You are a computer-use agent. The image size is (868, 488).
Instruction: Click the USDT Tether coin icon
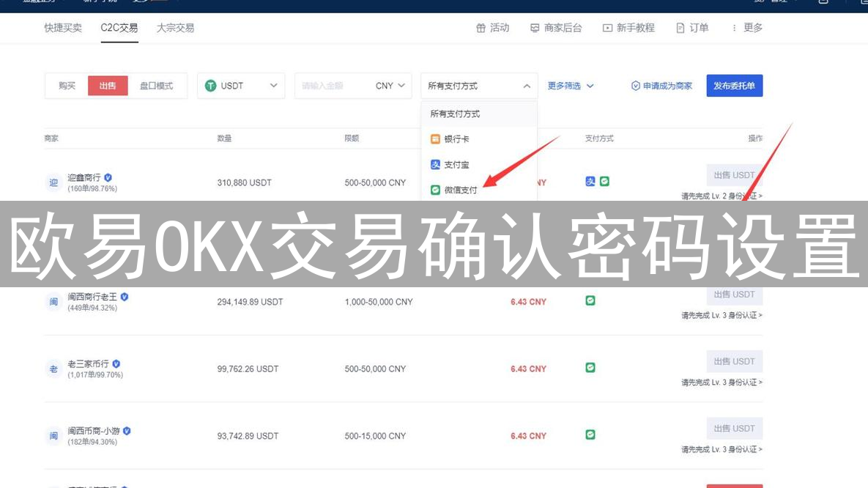[210, 86]
